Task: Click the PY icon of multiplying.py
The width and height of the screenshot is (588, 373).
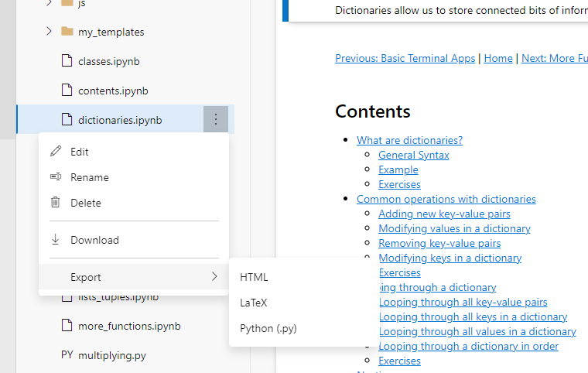Action: tap(67, 354)
